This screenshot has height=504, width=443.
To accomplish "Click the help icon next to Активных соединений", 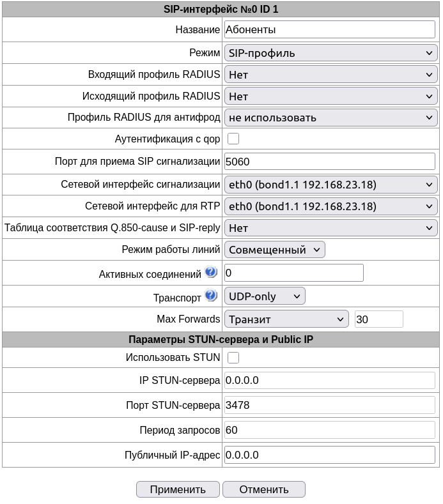I will tap(211, 272).
